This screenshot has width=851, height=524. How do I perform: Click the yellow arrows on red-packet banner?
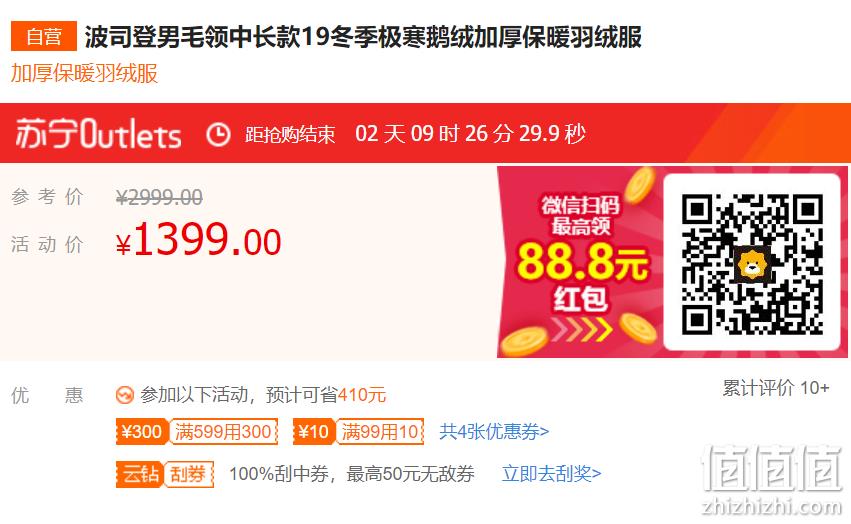[582, 329]
